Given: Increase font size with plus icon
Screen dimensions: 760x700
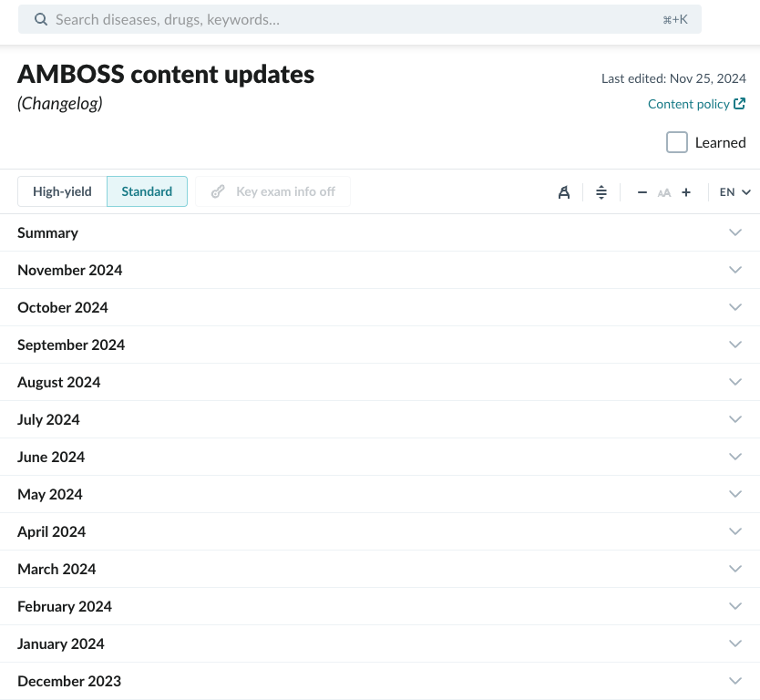Looking at the screenshot, I should (x=686, y=192).
